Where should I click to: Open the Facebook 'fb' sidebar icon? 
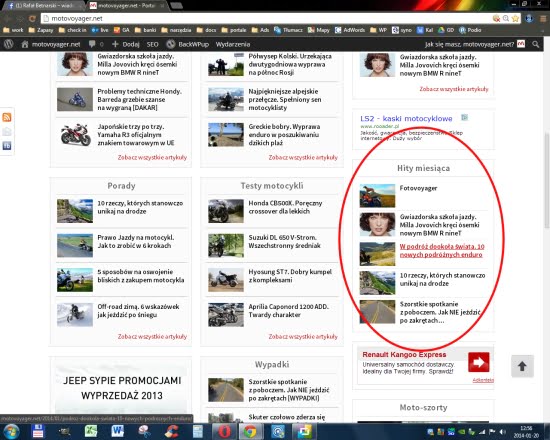(7, 146)
